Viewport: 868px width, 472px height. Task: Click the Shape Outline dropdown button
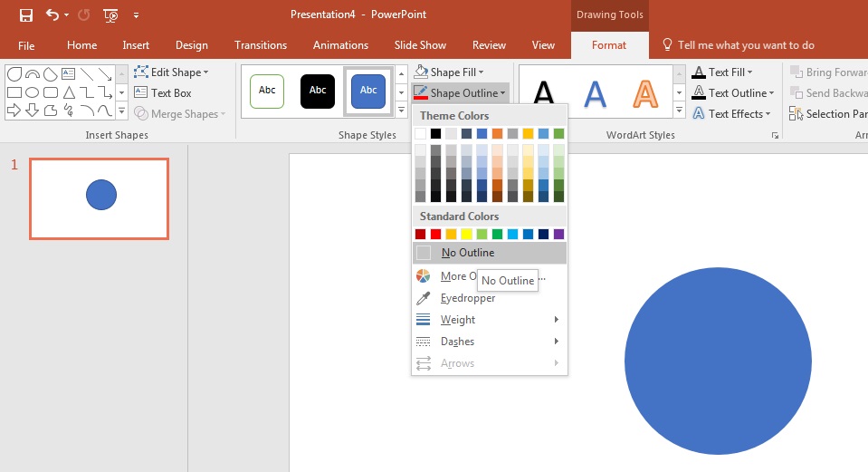point(460,93)
